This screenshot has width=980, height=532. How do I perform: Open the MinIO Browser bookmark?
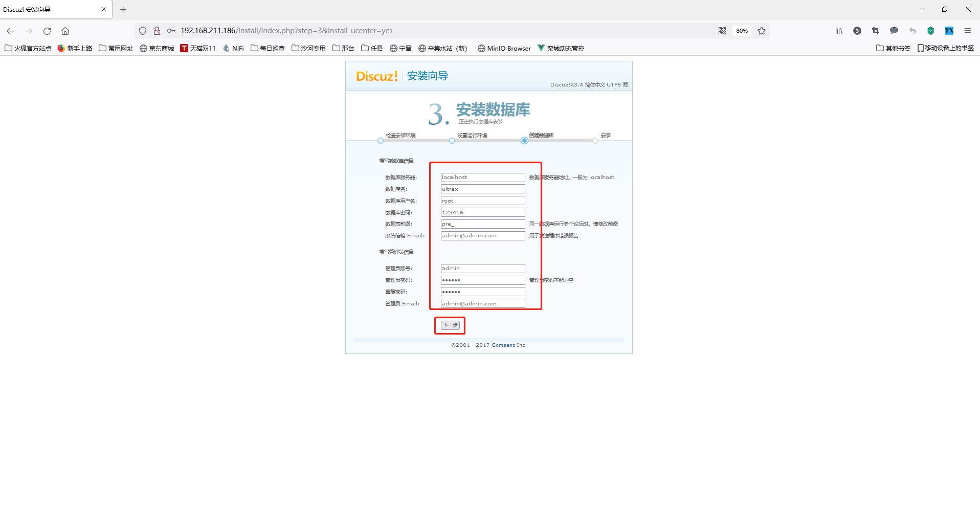[x=504, y=48]
